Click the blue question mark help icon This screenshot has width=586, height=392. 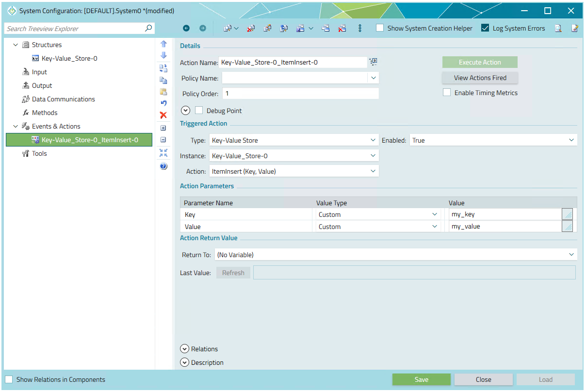click(x=163, y=166)
